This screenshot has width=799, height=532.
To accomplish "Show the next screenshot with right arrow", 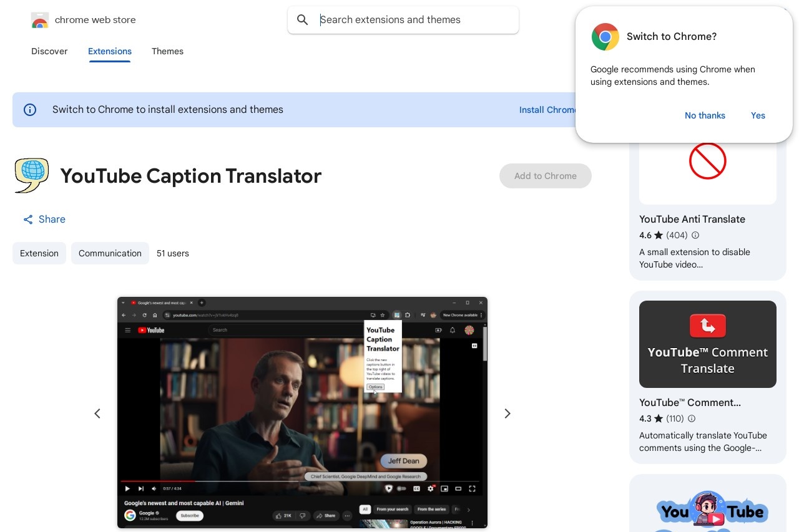I will click(x=507, y=414).
